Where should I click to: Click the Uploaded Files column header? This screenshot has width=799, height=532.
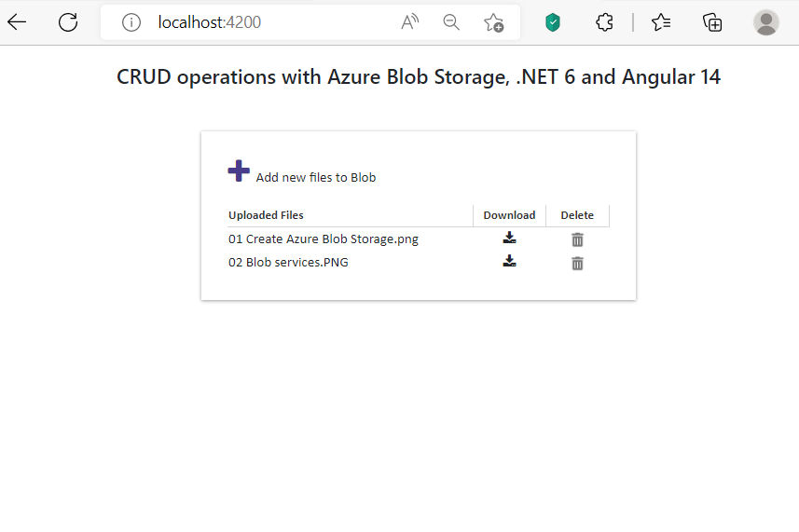coord(266,215)
